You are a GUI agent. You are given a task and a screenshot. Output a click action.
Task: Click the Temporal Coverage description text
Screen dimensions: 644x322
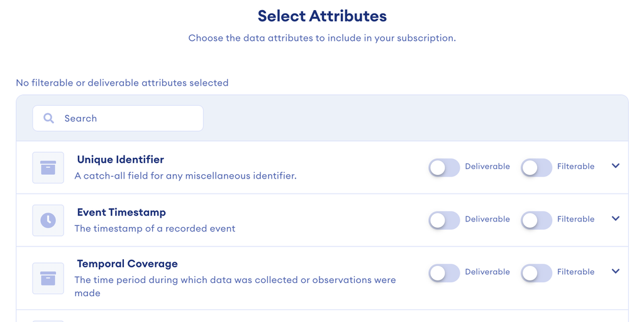pos(235,280)
